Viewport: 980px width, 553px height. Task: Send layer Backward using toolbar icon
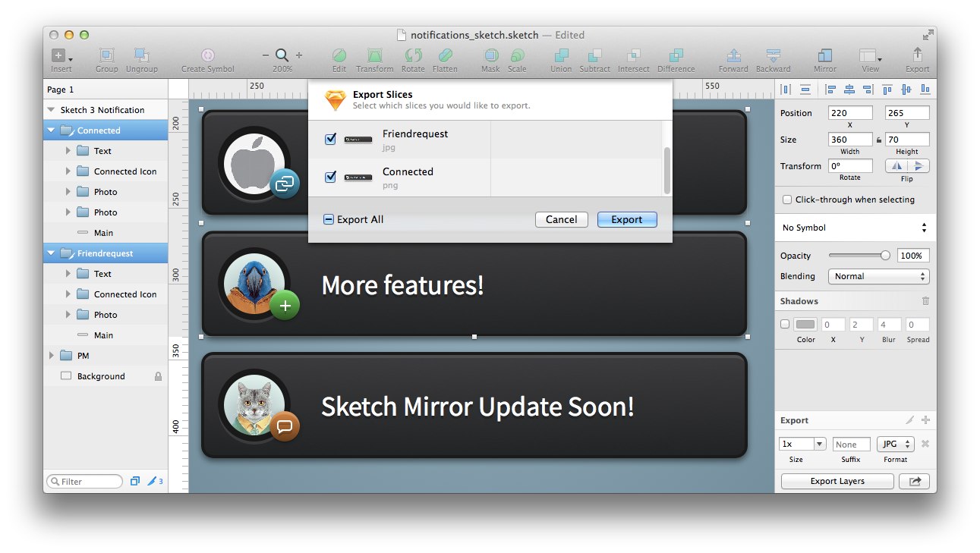(773, 55)
